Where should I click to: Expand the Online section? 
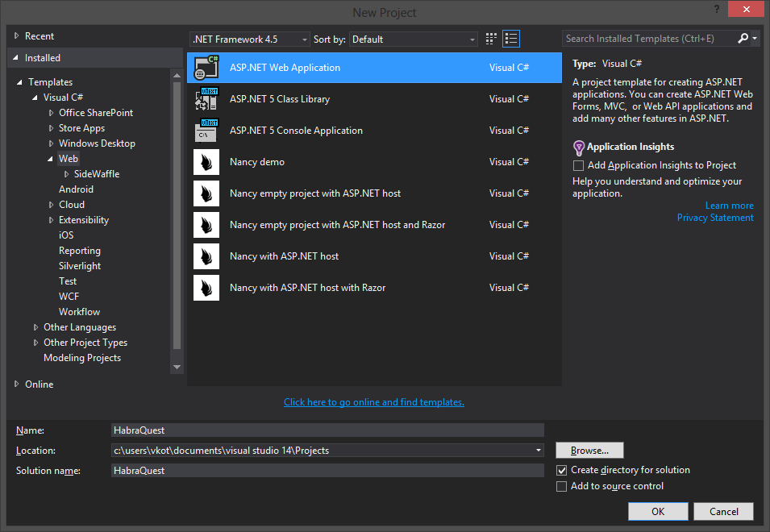16,384
